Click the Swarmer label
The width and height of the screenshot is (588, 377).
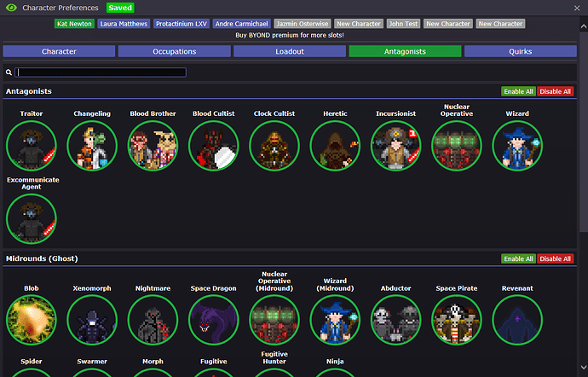[92, 362]
